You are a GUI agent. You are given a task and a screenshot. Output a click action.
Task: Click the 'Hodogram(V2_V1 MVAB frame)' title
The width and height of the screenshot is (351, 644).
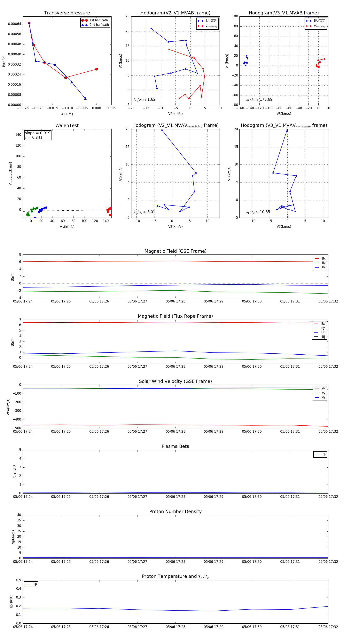coord(175,13)
